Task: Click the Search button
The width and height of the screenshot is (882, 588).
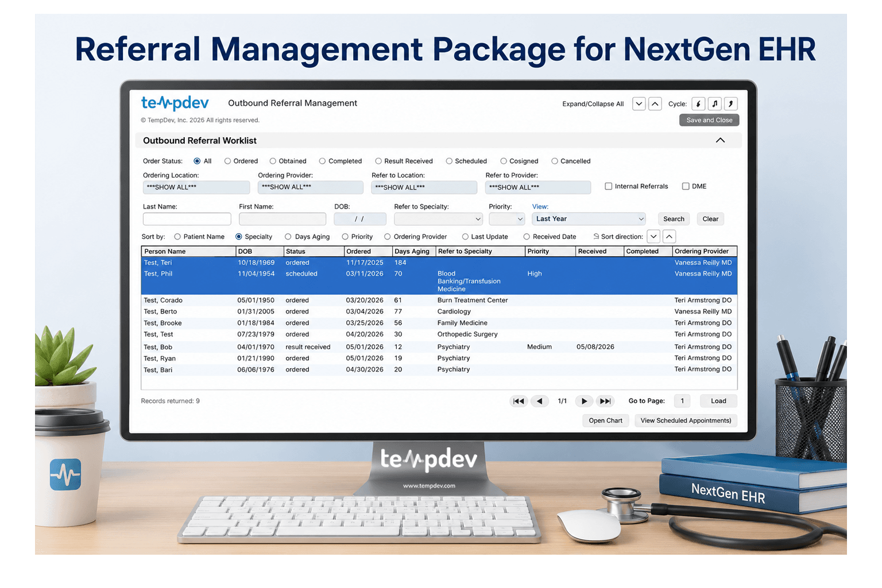Action: [674, 219]
